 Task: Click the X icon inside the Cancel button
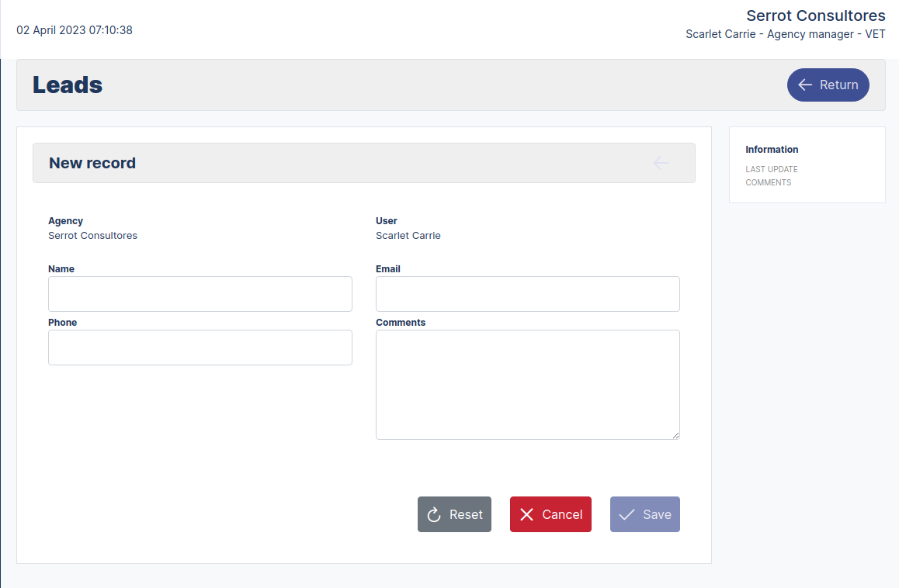click(x=526, y=514)
